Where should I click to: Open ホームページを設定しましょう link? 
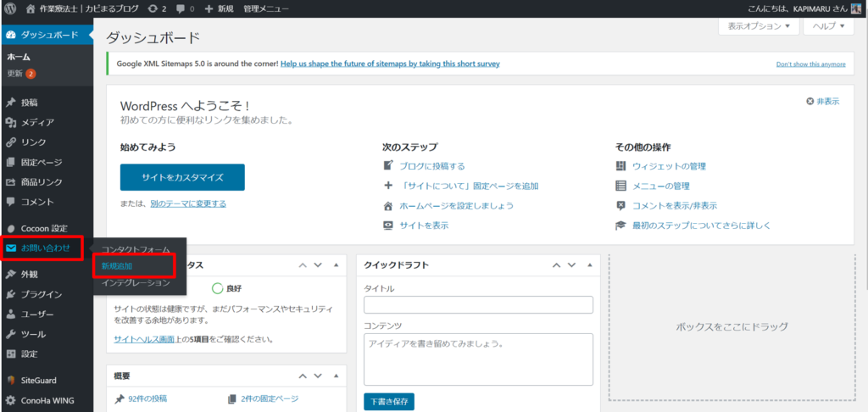point(457,206)
